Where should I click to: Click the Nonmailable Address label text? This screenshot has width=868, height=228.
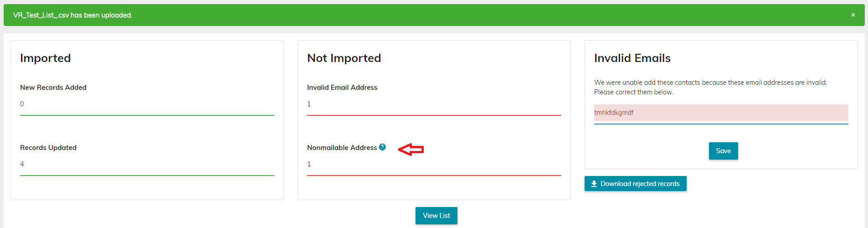(342, 148)
